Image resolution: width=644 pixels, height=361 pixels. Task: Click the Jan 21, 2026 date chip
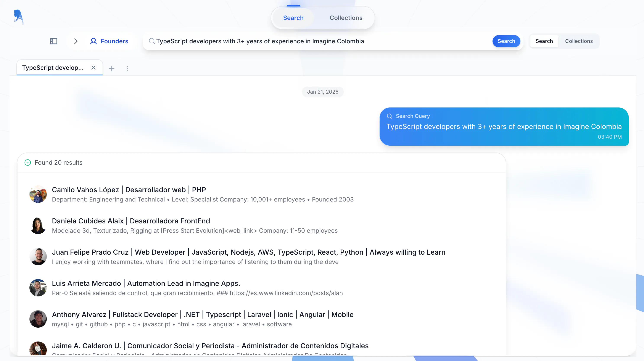(322, 92)
